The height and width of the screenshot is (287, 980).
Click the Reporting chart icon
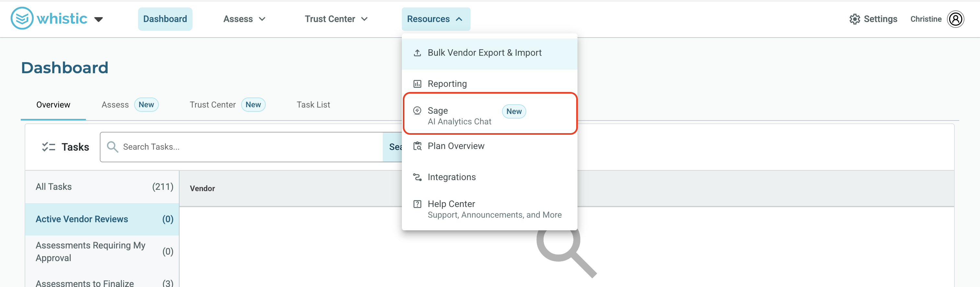(417, 84)
